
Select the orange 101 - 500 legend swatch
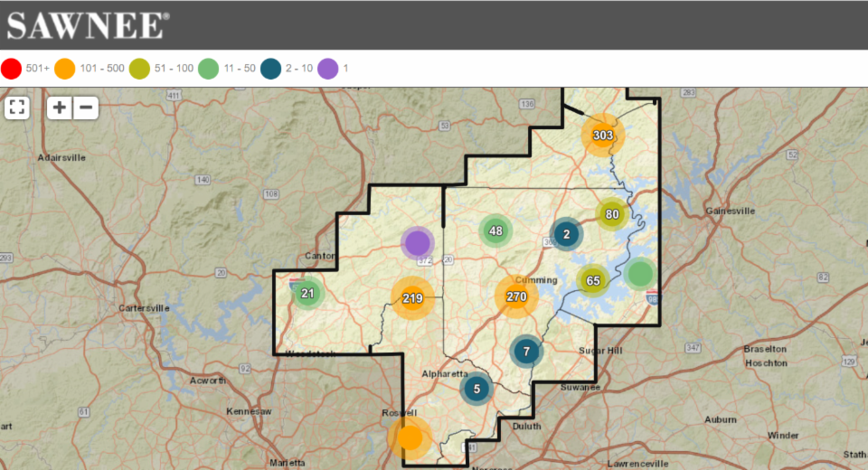coord(64,69)
